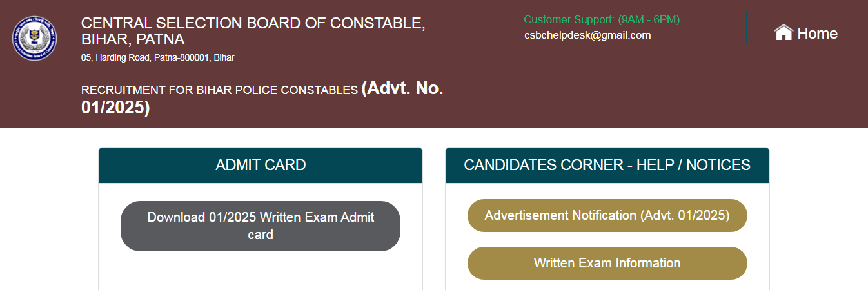Click the csbchelpdesk@gmail.com email address

pos(587,35)
